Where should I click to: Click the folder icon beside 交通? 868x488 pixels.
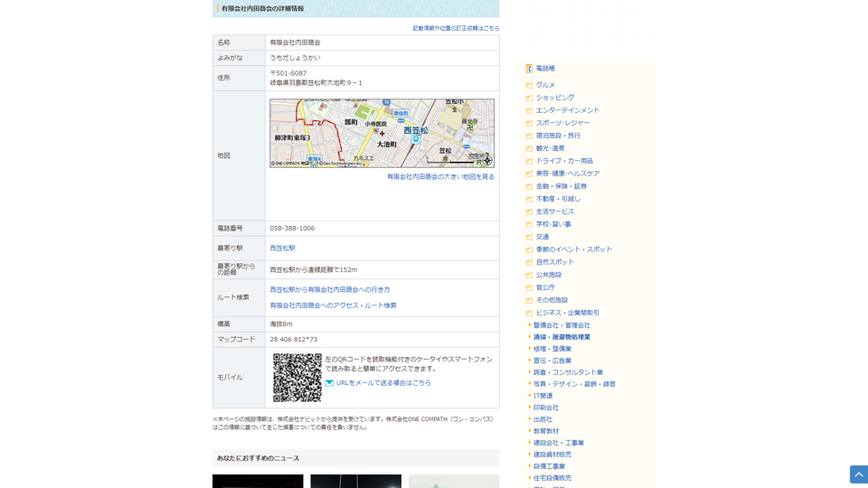(x=529, y=237)
